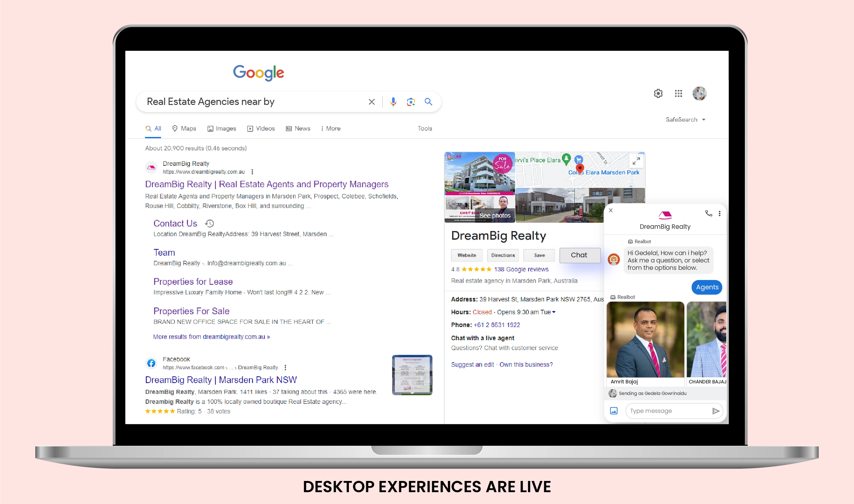The height and width of the screenshot is (504, 854).
Task: Click the attach image icon in chat
Action: coord(614,411)
